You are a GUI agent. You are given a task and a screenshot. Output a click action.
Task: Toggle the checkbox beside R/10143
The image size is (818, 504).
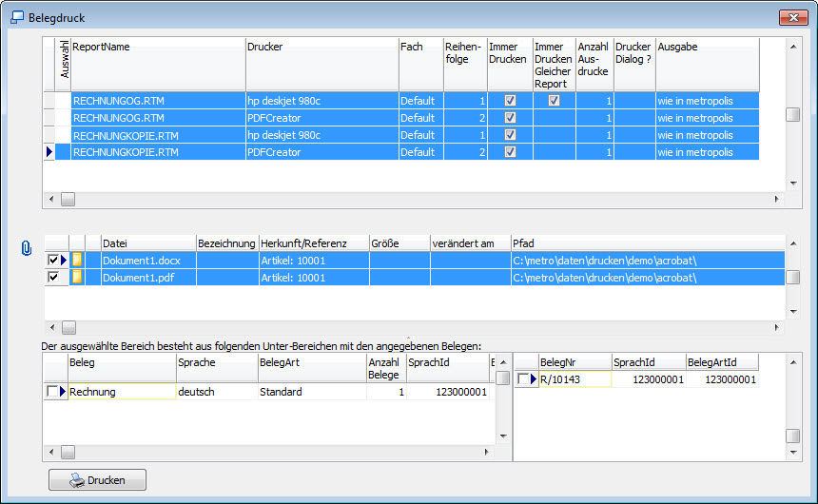(x=522, y=379)
